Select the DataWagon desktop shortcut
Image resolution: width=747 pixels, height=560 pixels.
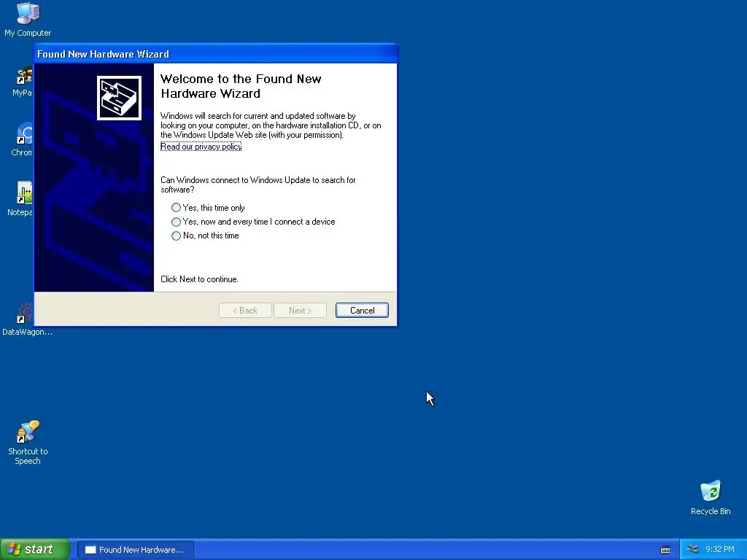pyautogui.click(x=26, y=319)
